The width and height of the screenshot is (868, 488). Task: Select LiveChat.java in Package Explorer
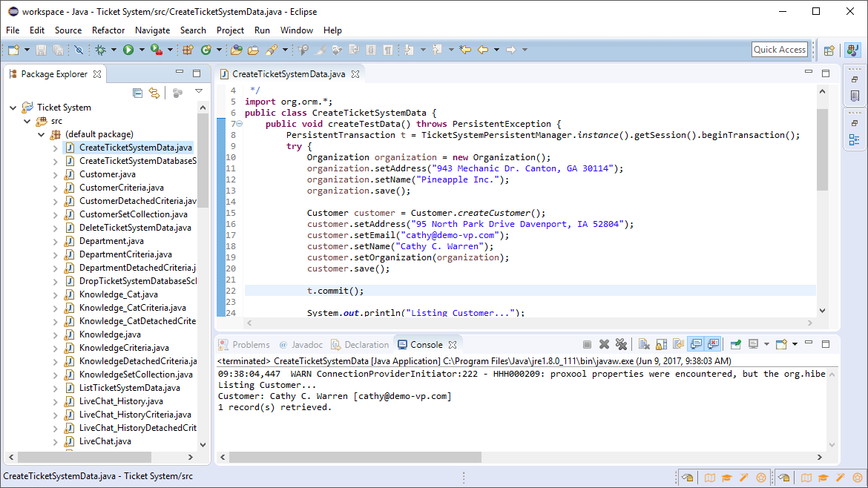click(x=105, y=441)
